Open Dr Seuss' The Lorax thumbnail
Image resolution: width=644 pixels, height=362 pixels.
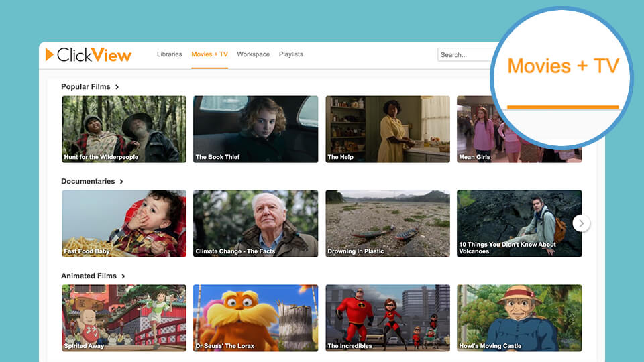(x=256, y=318)
